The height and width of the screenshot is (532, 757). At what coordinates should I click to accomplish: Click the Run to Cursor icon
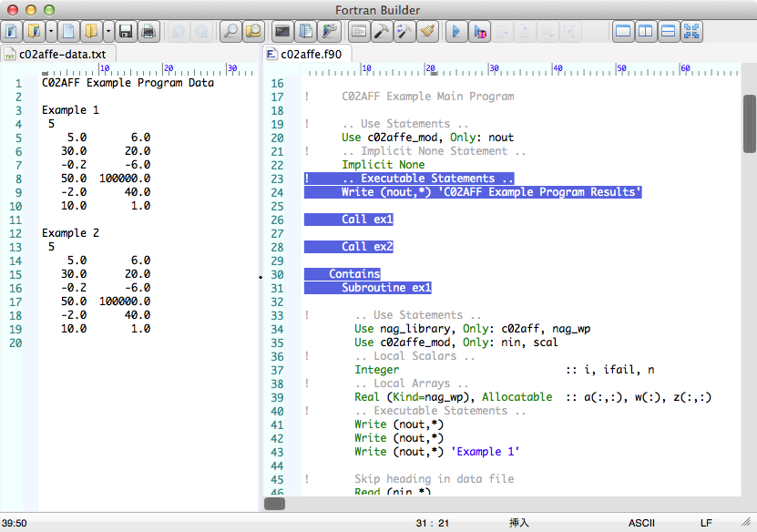(x=570, y=32)
